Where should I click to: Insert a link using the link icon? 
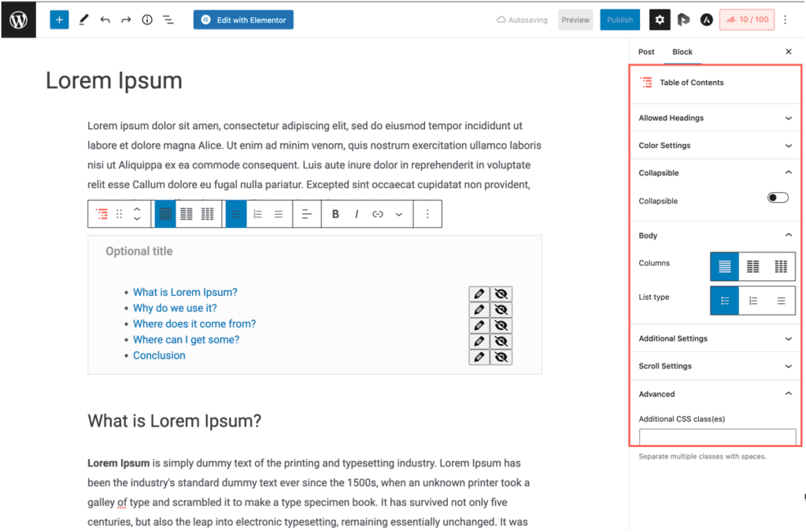pyautogui.click(x=378, y=213)
